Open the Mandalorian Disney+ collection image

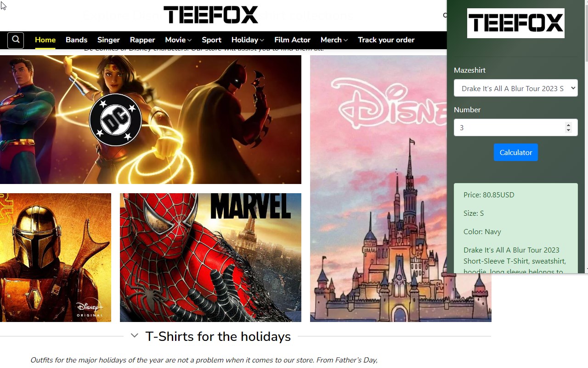coord(56,258)
